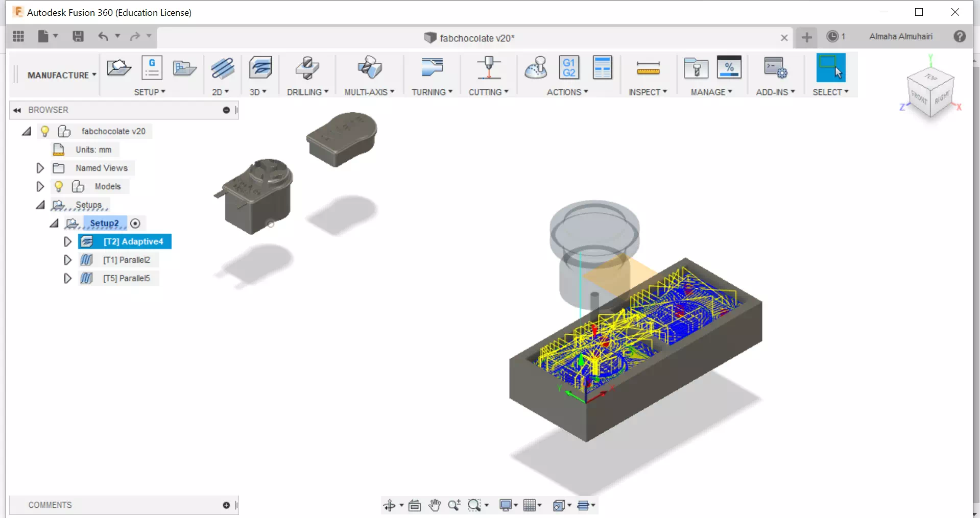Open the DRILLING menu
The height and width of the screenshot is (518, 980).
pyautogui.click(x=307, y=92)
